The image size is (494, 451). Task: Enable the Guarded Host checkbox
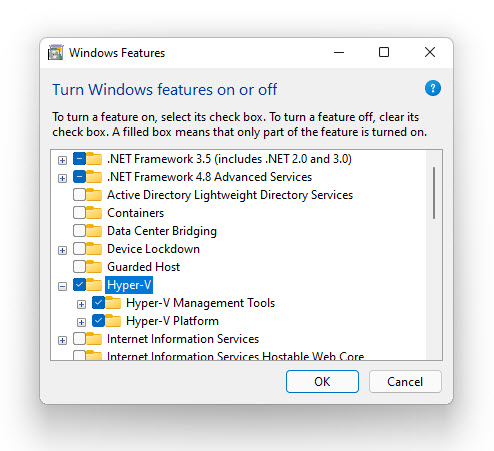[x=79, y=267]
